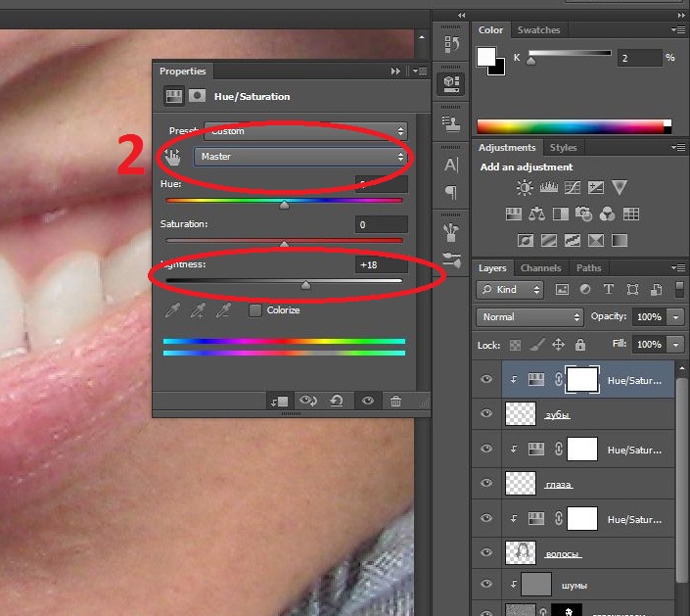Switch to the Swatches tab
This screenshot has height=616, width=690.
538,30
